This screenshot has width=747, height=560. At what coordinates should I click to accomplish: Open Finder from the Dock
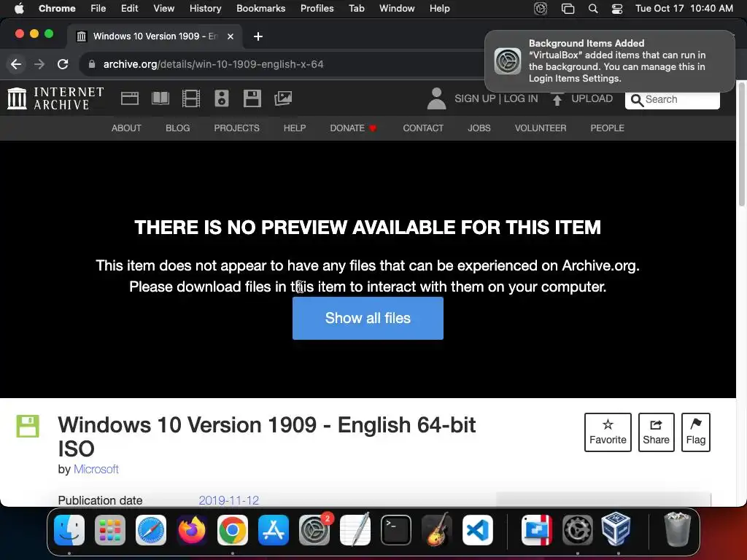(x=69, y=530)
